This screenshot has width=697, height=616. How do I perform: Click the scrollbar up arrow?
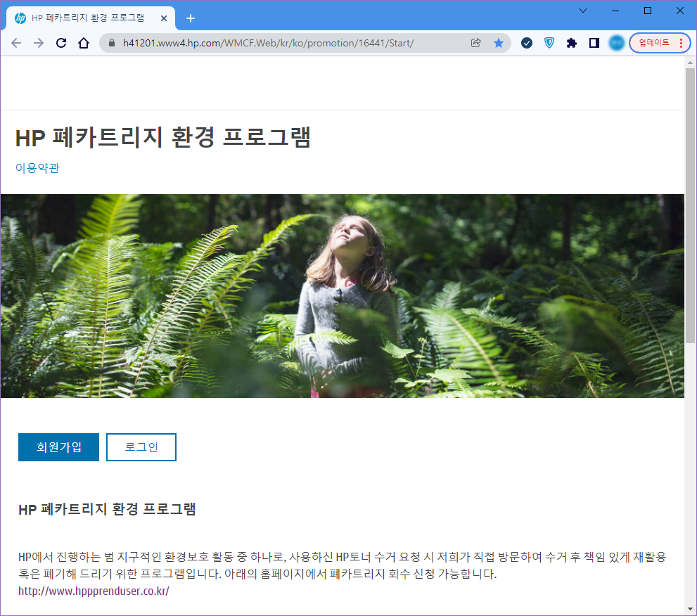point(690,63)
